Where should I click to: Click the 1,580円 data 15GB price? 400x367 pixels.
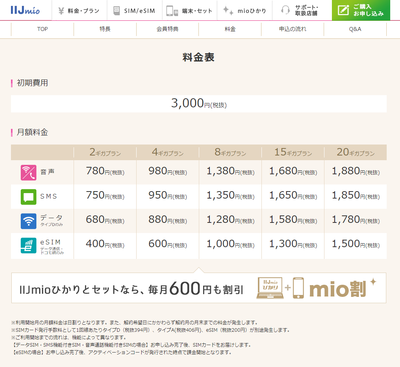(293, 220)
